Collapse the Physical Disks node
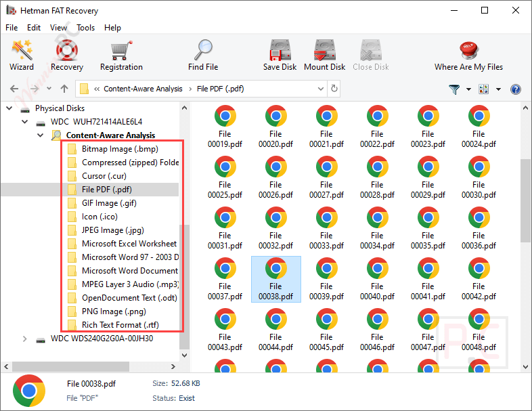The width and height of the screenshot is (532, 411). tap(9, 108)
